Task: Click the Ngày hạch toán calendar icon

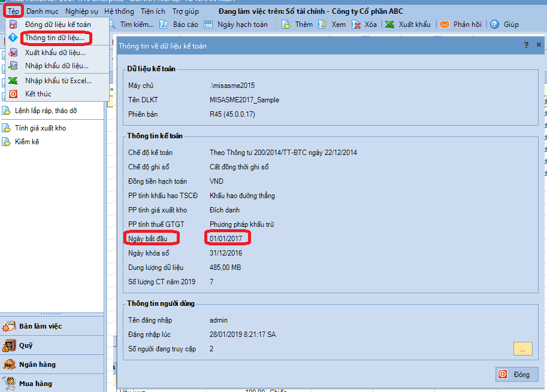Action: pyautogui.click(x=208, y=25)
